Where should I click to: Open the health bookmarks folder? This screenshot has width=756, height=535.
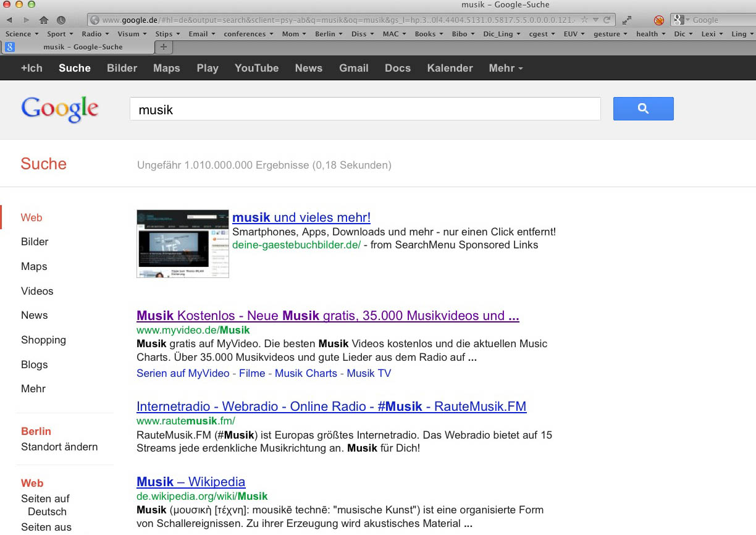(x=650, y=34)
